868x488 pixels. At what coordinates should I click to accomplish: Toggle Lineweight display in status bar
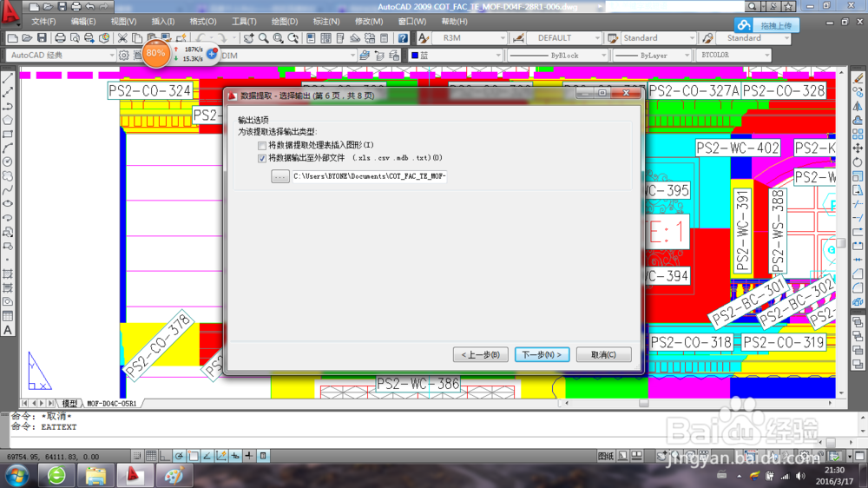coord(249,456)
